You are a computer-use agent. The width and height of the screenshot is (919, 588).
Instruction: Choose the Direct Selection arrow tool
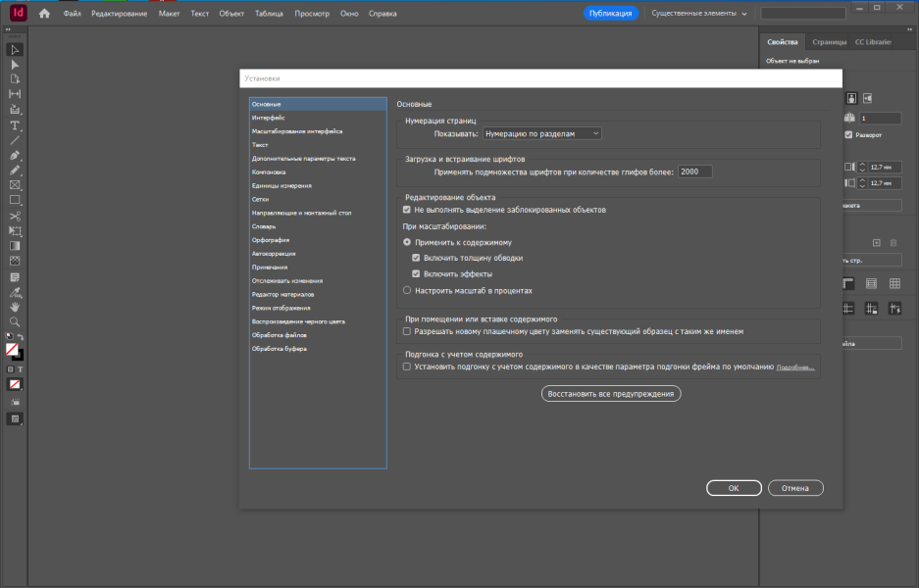pyautogui.click(x=15, y=65)
